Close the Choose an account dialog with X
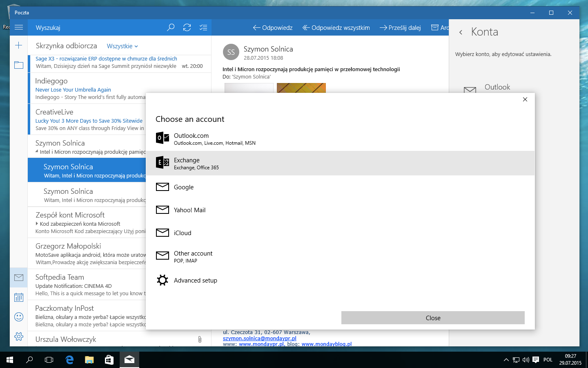 [x=525, y=99]
